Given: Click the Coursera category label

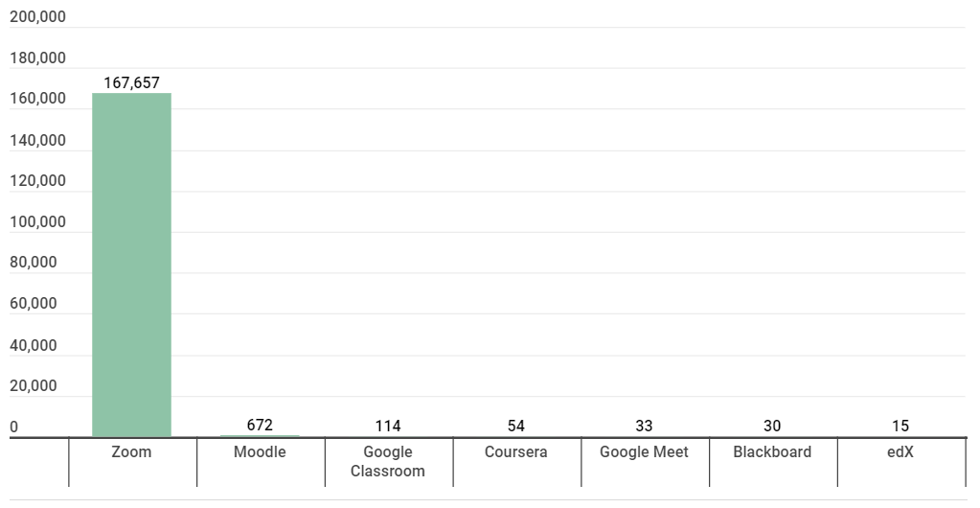Looking at the screenshot, I should pos(515,451).
